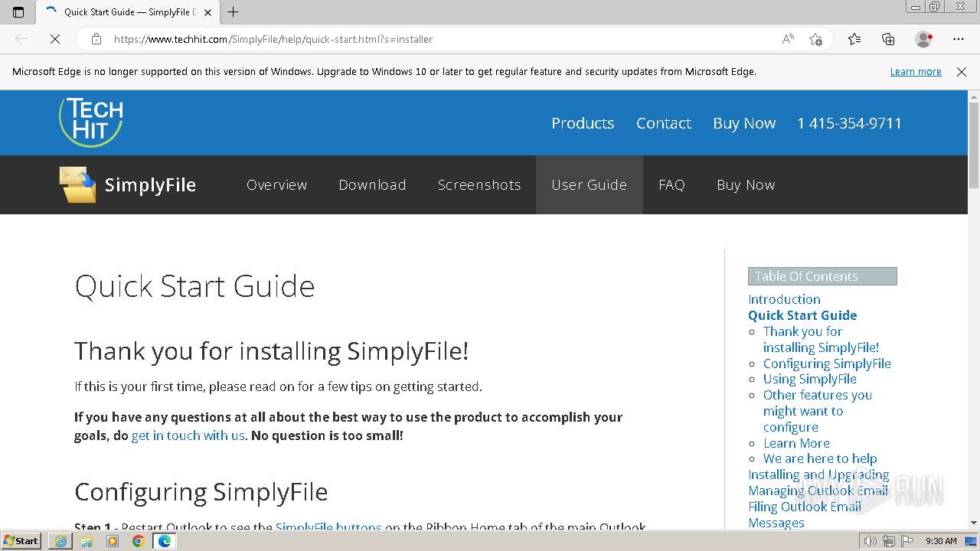
Task: Open the Learn more link
Action: point(916,72)
